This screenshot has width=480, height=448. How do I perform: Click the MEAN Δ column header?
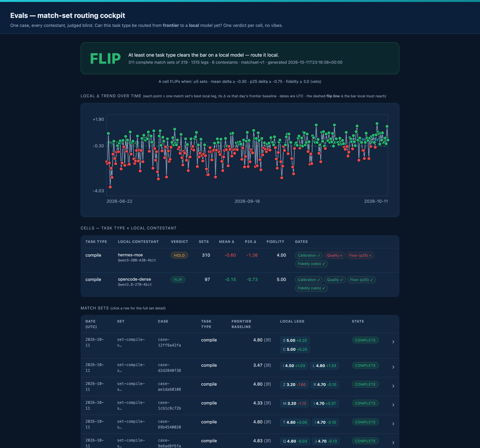tap(226, 241)
